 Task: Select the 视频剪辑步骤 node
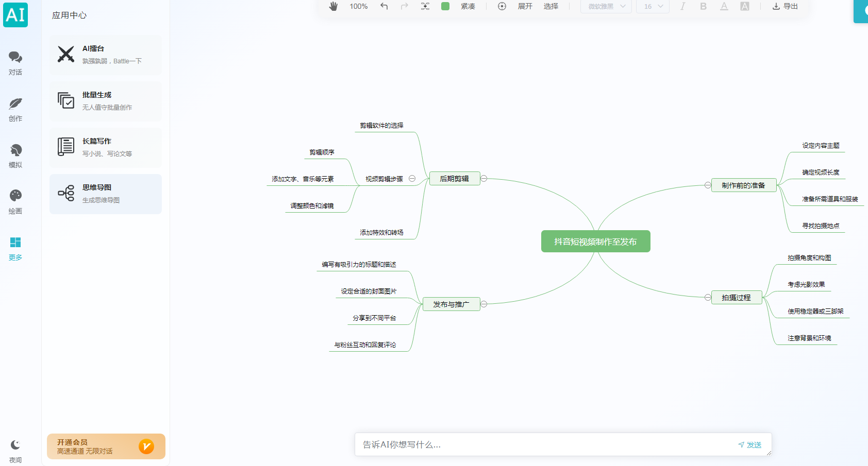[385, 179]
